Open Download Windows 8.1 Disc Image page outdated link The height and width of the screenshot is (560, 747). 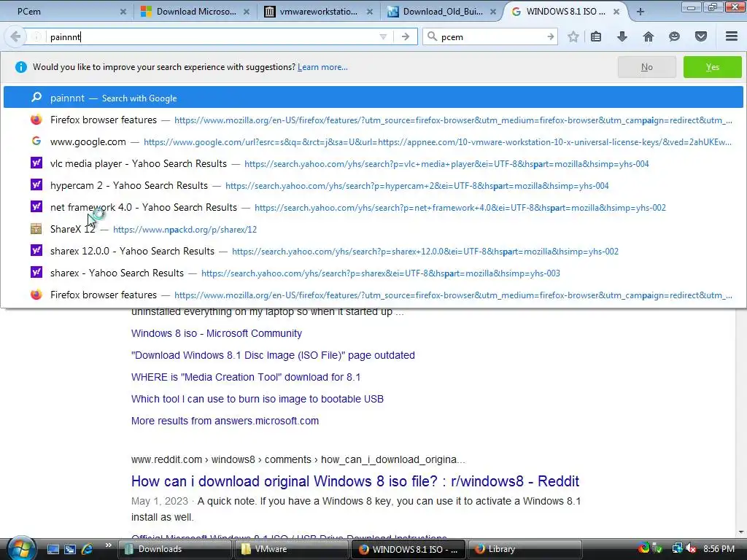coord(273,355)
